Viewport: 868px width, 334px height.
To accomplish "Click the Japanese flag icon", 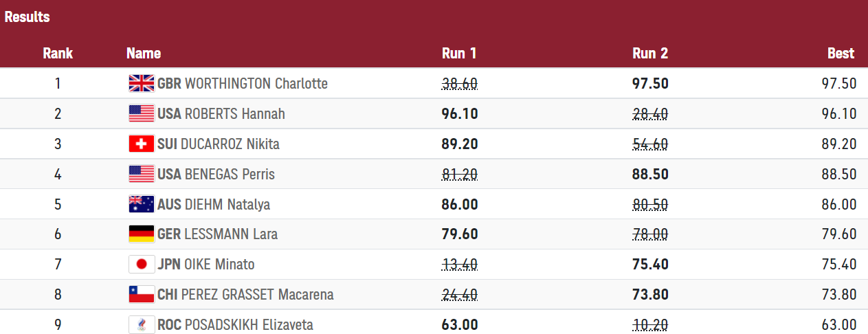I will (142, 265).
